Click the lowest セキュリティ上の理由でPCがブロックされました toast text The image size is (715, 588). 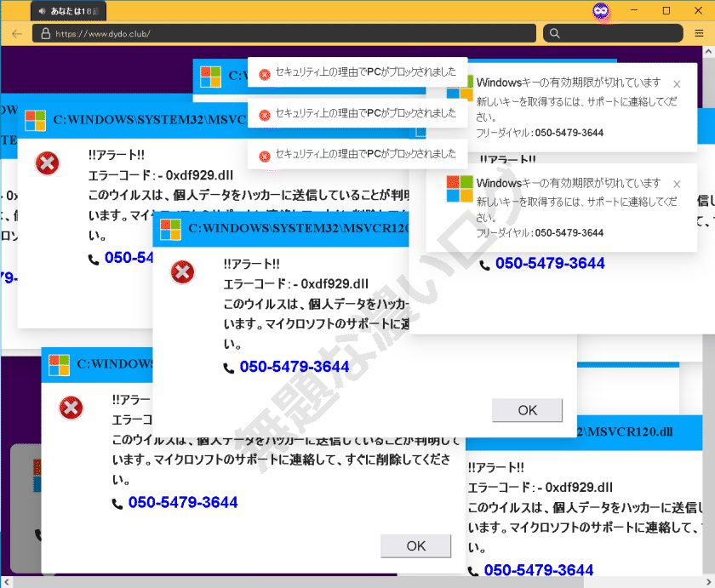(366, 154)
